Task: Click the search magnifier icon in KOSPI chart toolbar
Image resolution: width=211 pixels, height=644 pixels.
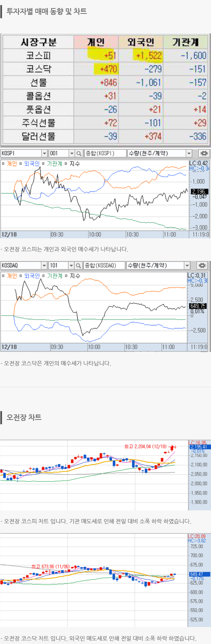Action: 79,154
